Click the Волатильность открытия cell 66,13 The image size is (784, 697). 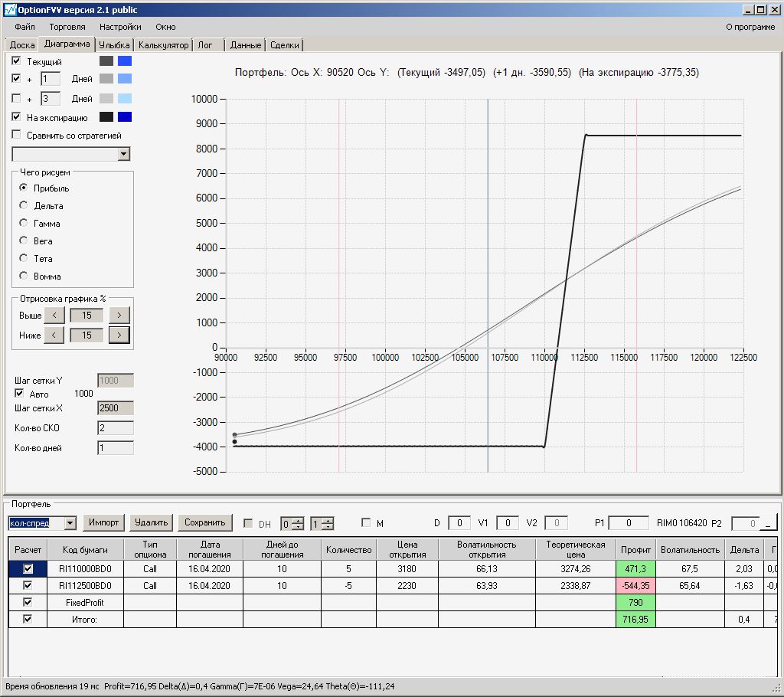(486, 569)
